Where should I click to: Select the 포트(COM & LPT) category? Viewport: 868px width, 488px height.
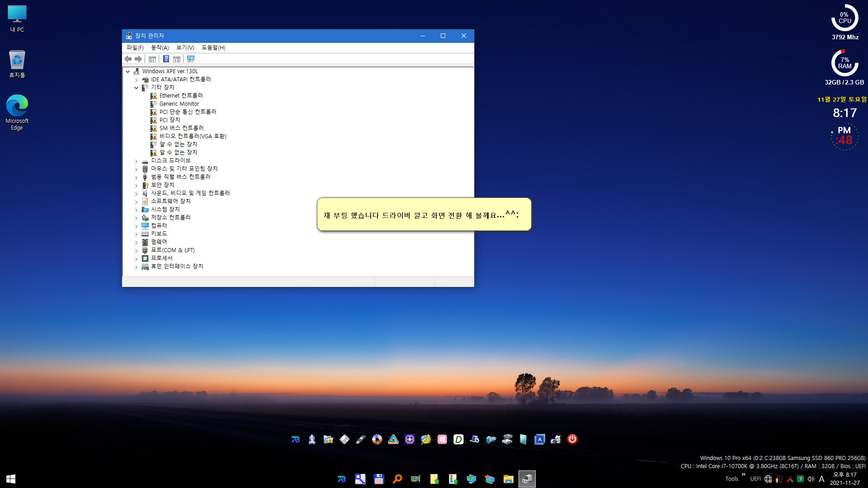click(x=173, y=250)
